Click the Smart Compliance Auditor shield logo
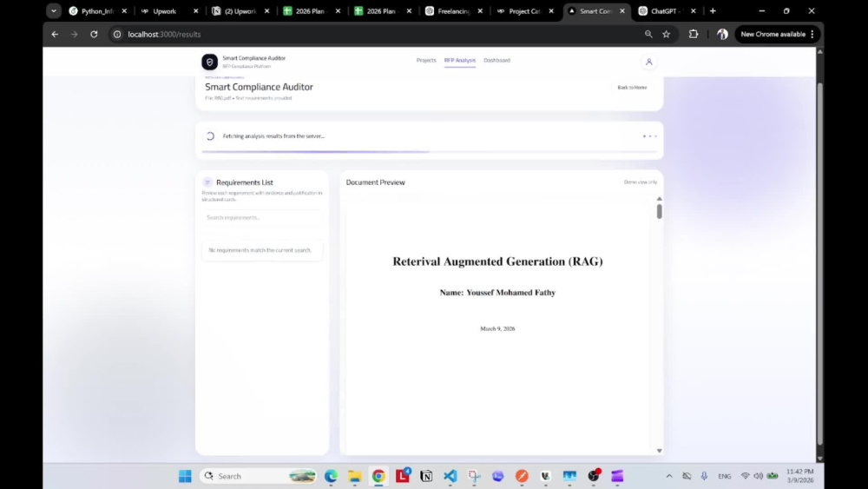 (209, 62)
